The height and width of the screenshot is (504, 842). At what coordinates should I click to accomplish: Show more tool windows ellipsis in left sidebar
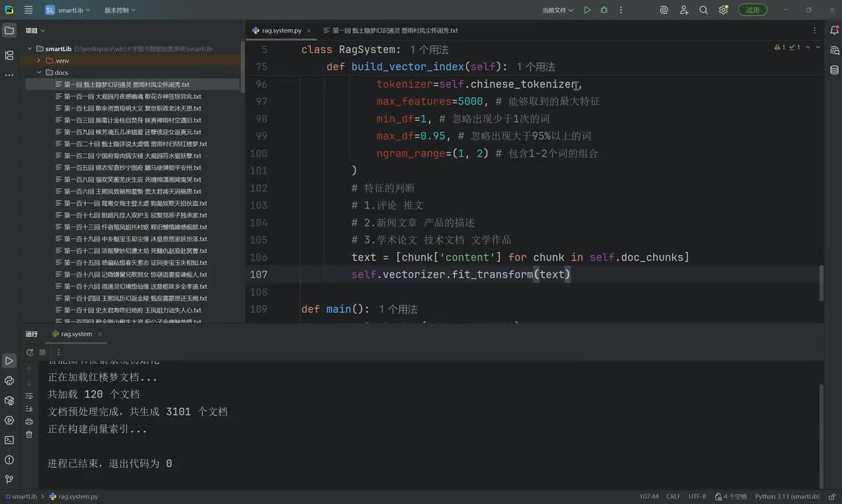tap(9, 74)
